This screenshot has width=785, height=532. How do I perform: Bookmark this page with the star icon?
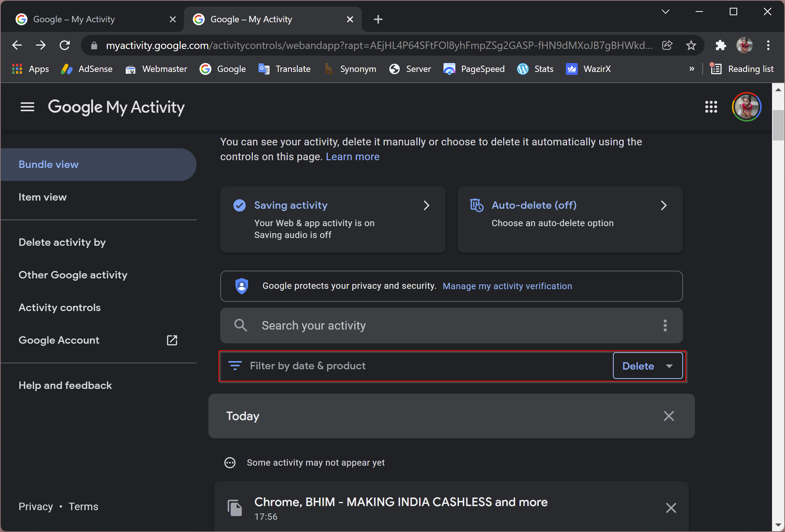click(x=691, y=45)
